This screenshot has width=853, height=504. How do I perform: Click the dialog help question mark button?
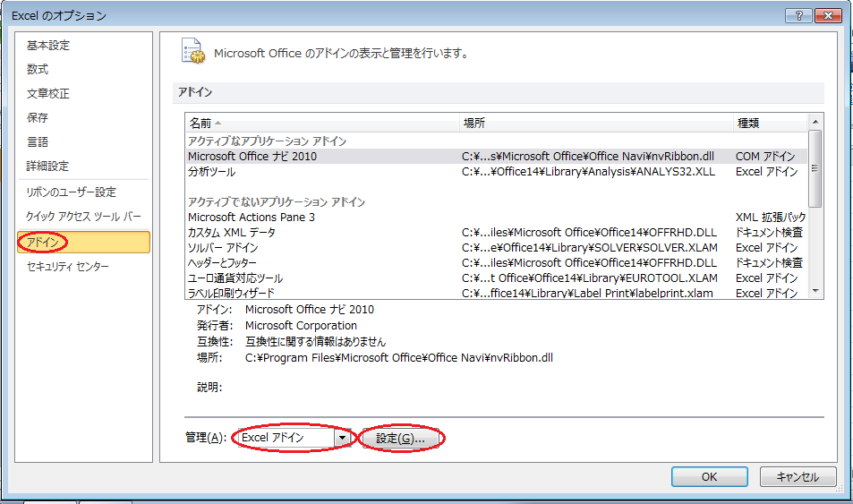tap(798, 16)
